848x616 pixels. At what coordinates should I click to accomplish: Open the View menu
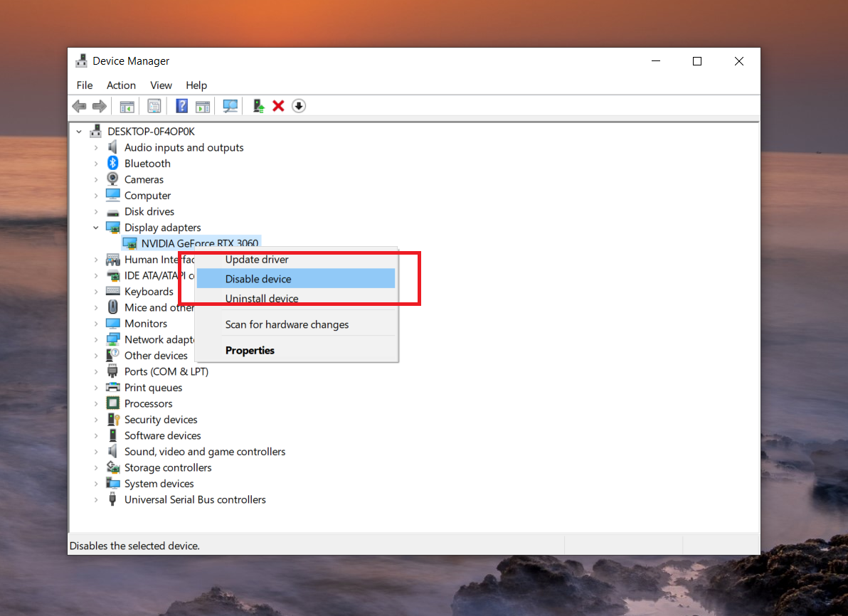(161, 85)
